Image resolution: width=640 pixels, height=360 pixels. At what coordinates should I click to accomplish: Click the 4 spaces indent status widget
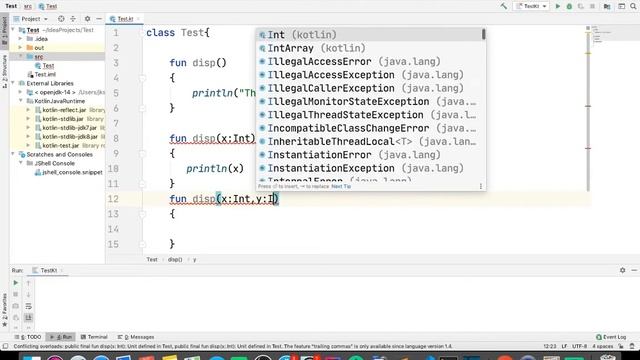coord(602,347)
